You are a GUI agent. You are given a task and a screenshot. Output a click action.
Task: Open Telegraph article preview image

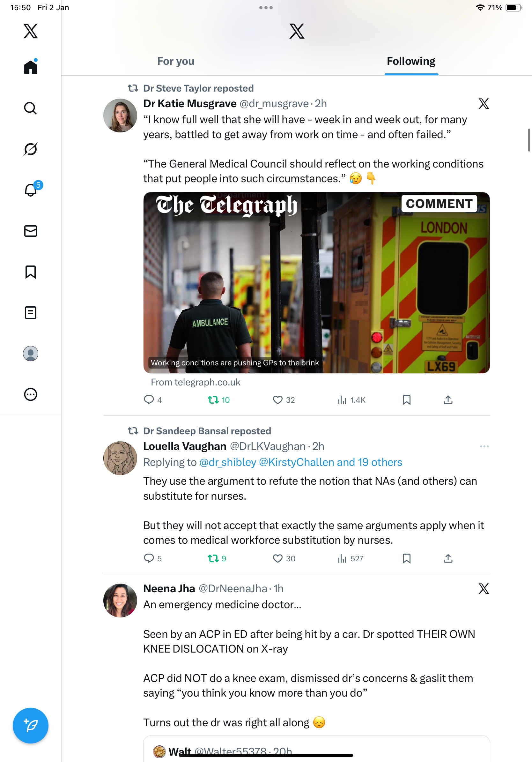(316, 283)
